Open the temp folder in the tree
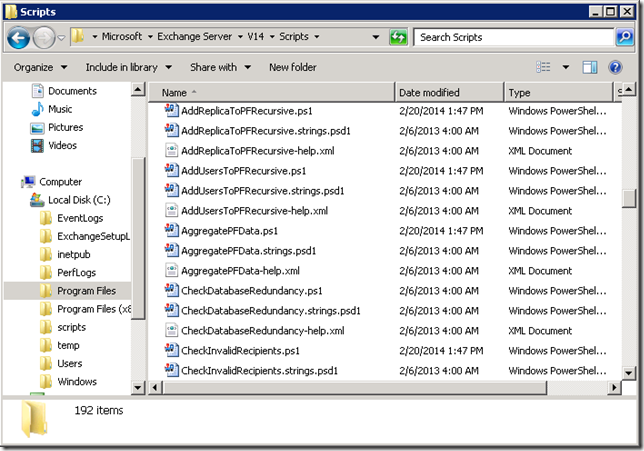The width and height of the screenshot is (644, 451). pyautogui.click(x=60, y=345)
